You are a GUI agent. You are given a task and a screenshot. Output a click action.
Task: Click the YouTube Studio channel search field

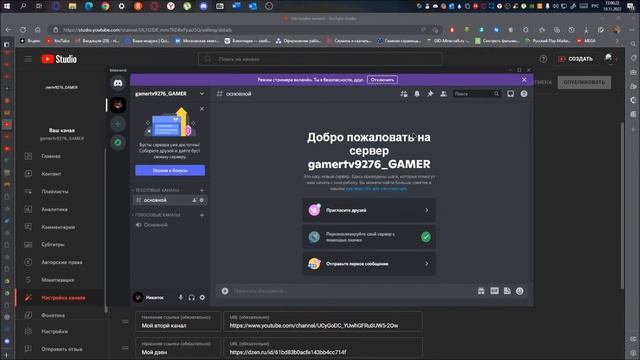[x=320, y=59]
